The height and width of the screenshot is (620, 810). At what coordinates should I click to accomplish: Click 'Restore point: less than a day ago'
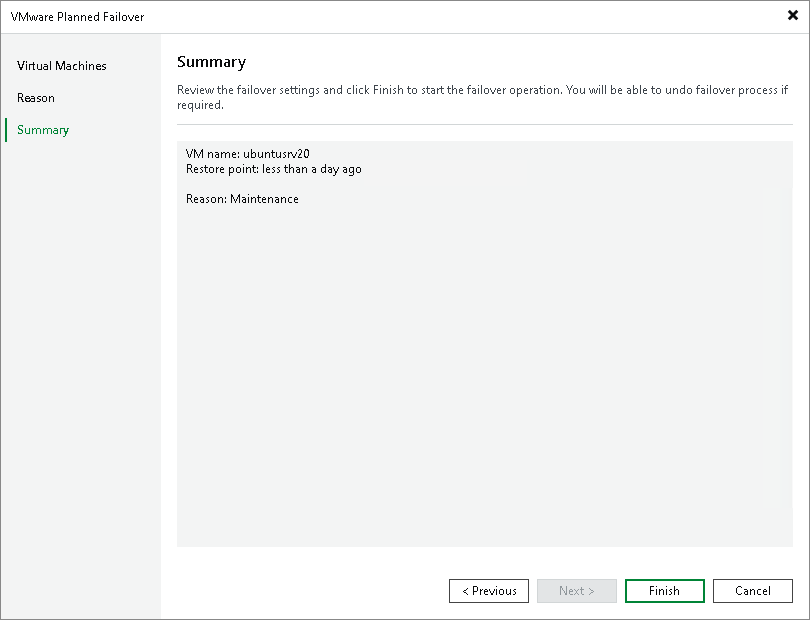click(273, 169)
